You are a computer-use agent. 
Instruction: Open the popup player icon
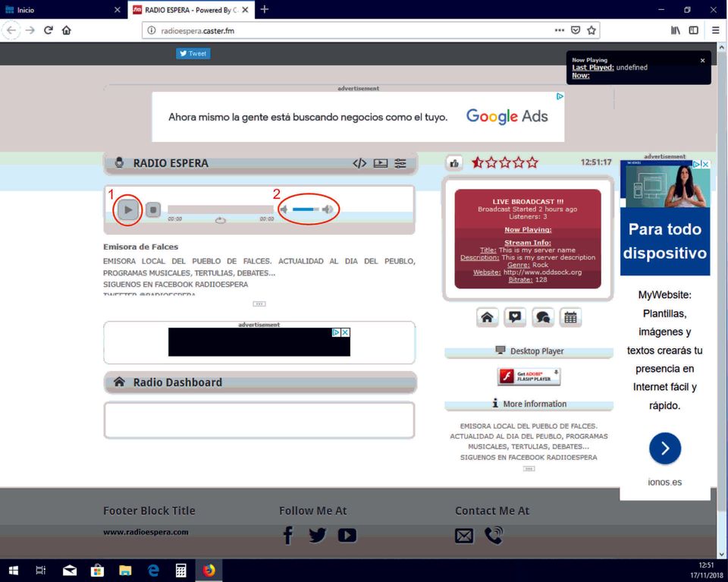(x=380, y=163)
